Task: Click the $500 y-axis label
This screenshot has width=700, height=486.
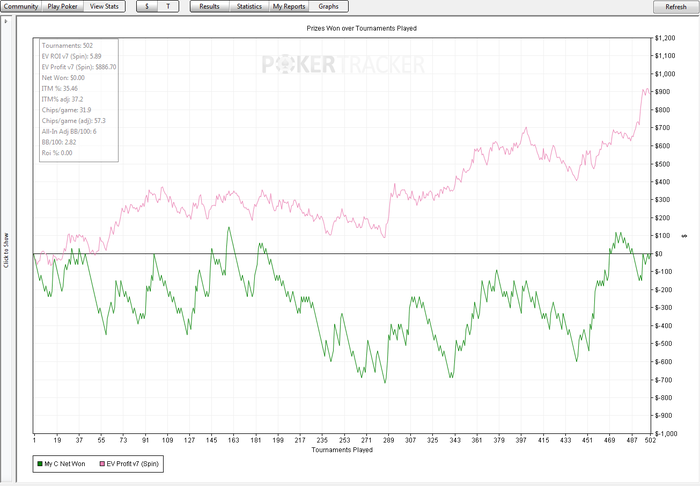Action: pyautogui.click(x=663, y=164)
